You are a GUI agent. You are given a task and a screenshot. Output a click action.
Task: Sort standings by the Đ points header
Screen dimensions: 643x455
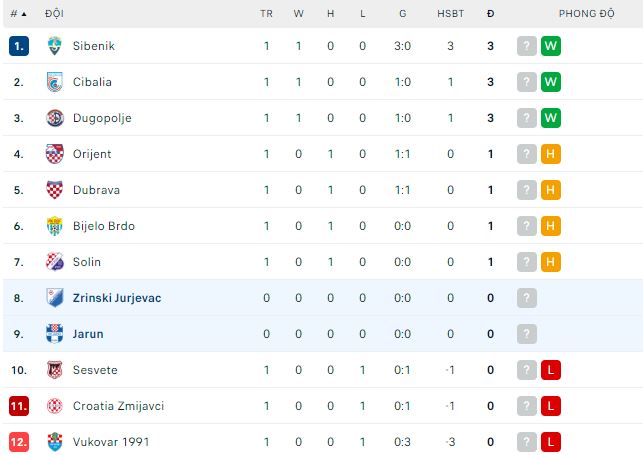point(490,14)
